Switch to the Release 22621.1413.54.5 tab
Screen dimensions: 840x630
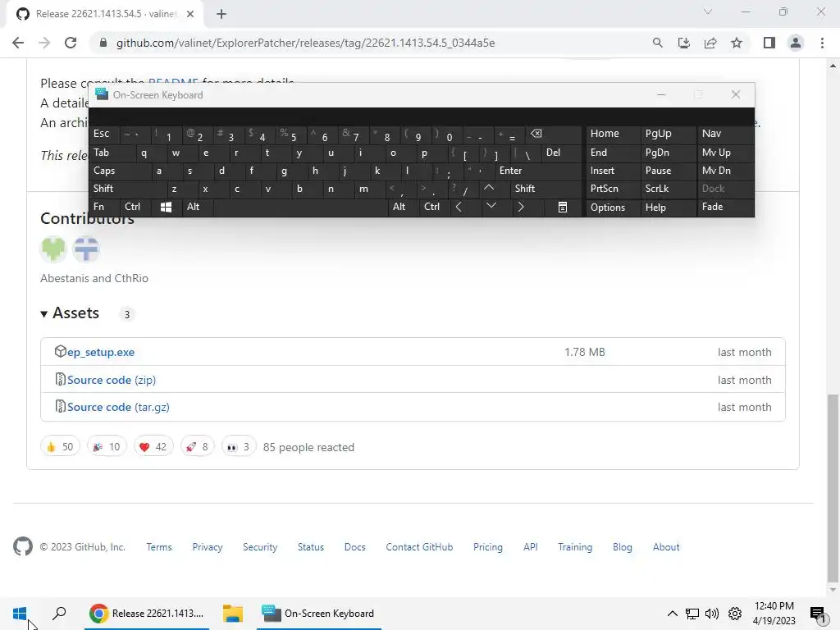105,14
